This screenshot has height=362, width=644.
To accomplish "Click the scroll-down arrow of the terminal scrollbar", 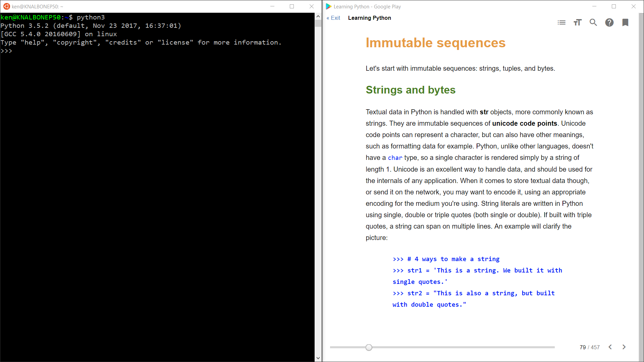I will [x=318, y=358].
